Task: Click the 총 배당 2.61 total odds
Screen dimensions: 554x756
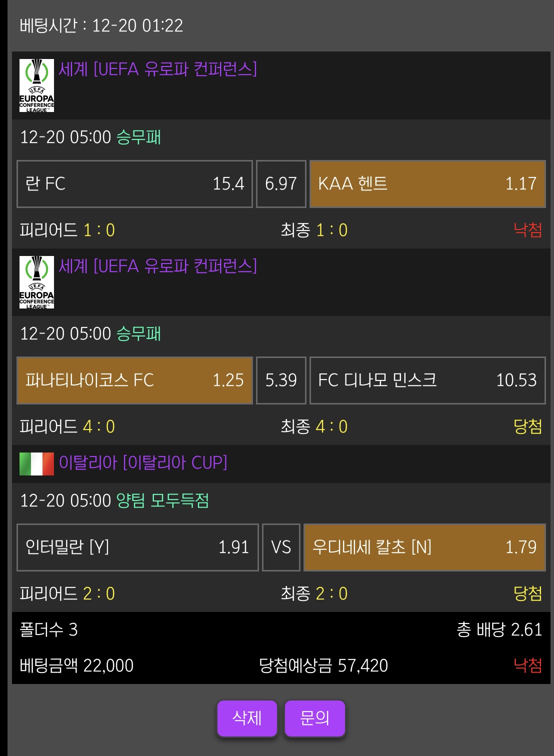Action: [499, 629]
